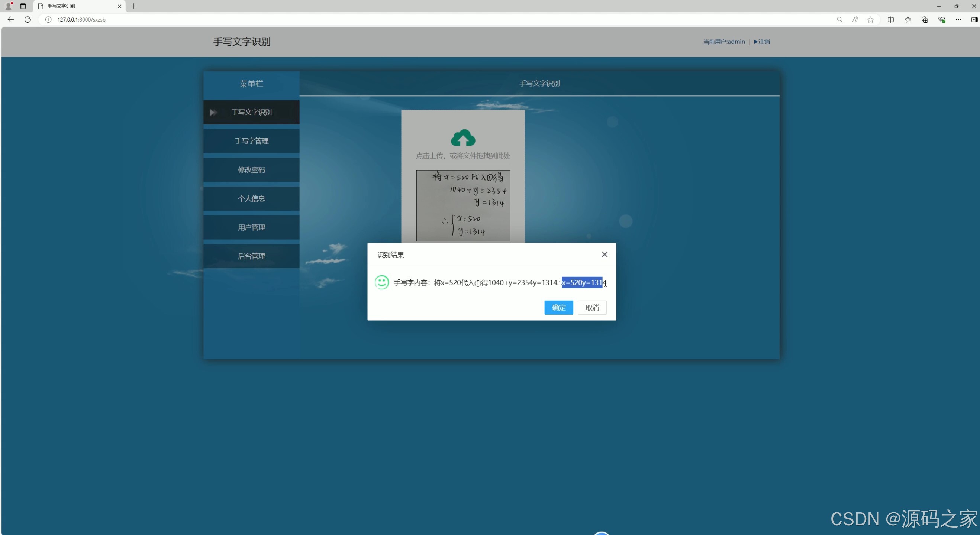Open the browser collections icon
This screenshot has height=535, width=980.
[x=925, y=19]
